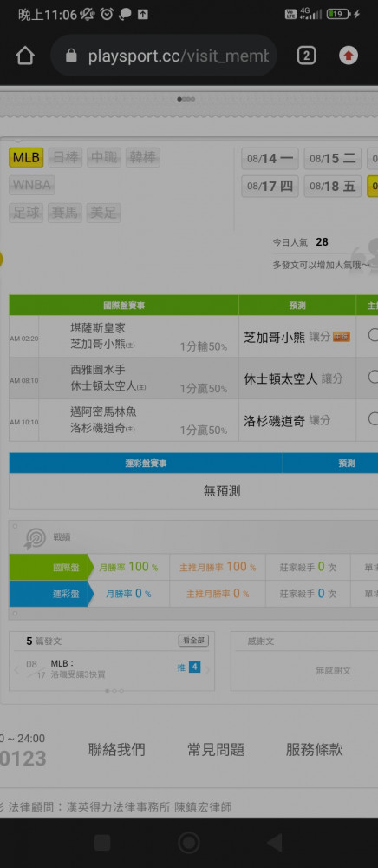Select the 08/15 二 date tab
The height and width of the screenshot is (868, 378).
point(333,159)
